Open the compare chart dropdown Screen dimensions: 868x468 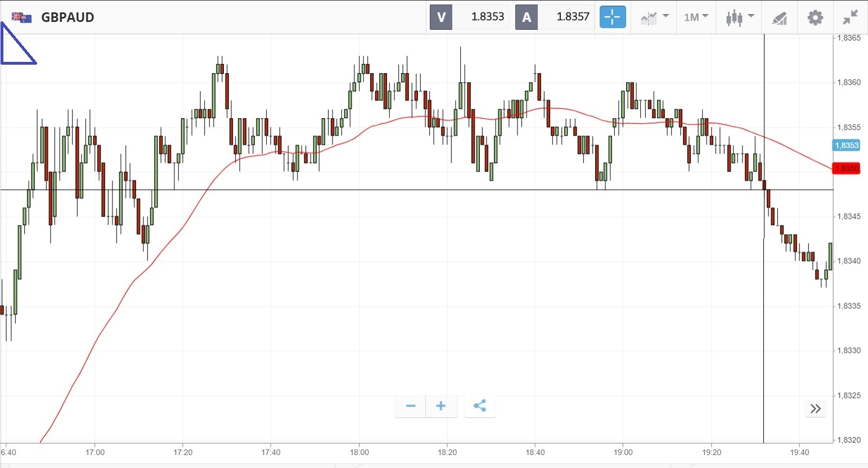(654, 17)
